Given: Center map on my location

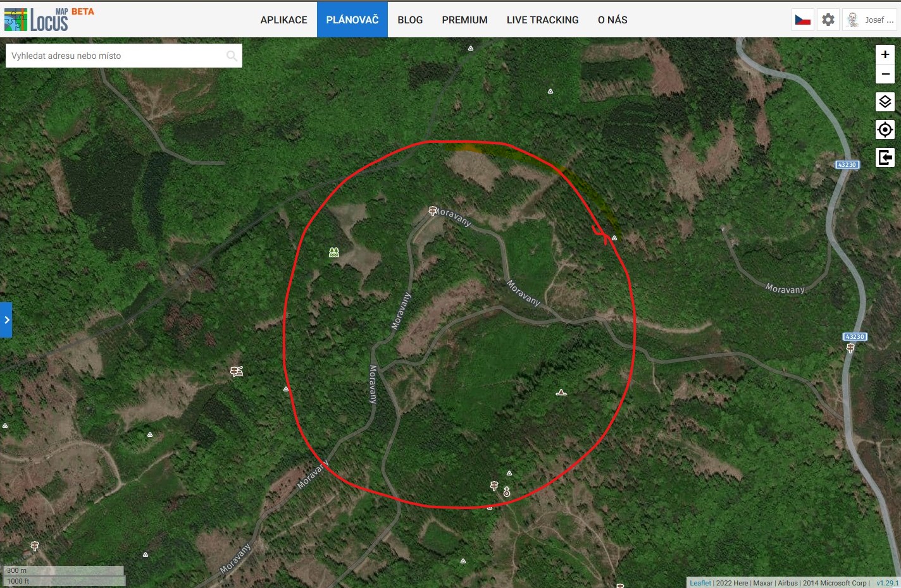Looking at the screenshot, I should [x=885, y=130].
